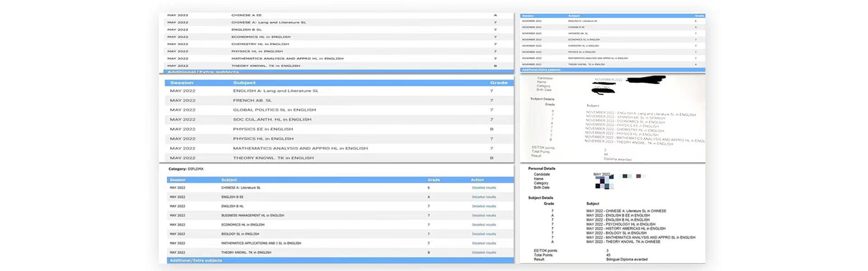Click 'SOC.CUL.ANTH. HL in ENGLISH' text
Viewport: 868px width, 271px height.
272,120
